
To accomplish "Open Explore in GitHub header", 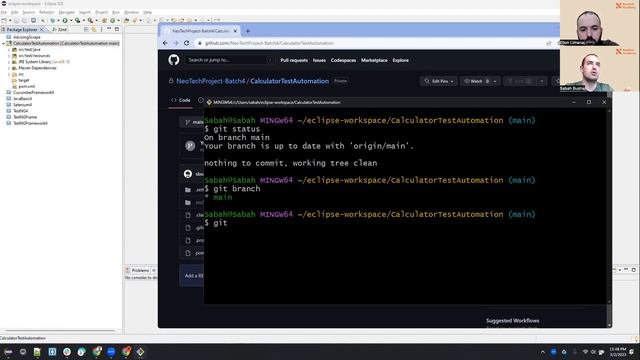I will tap(400, 60).
